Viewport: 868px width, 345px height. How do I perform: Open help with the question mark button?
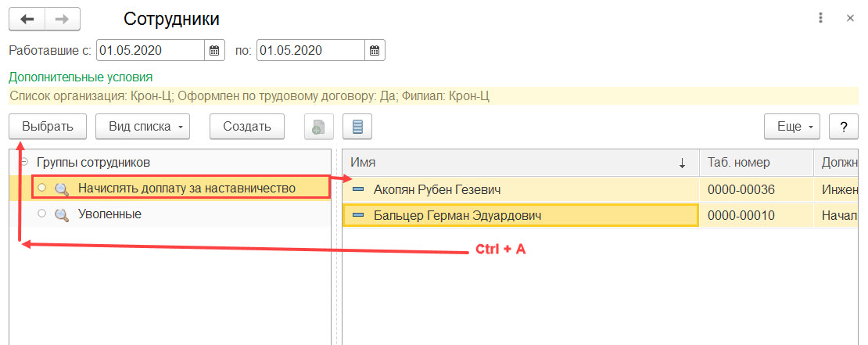(x=843, y=126)
